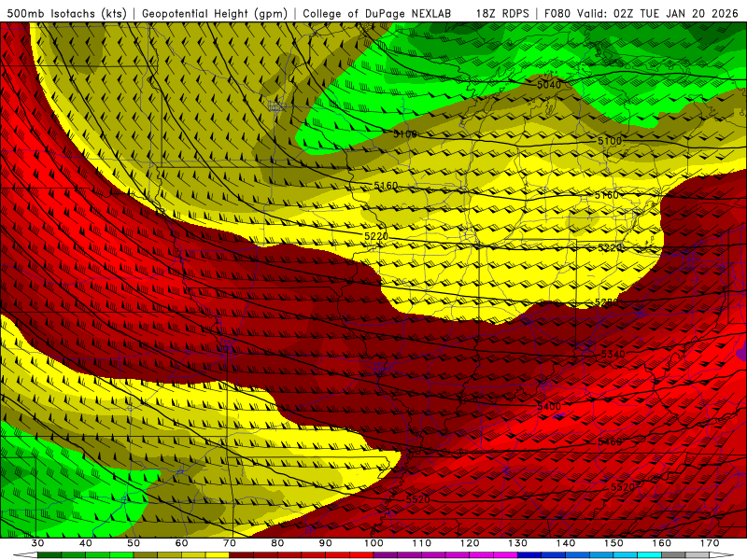Click the 5460 height contour label

[x=610, y=441]
